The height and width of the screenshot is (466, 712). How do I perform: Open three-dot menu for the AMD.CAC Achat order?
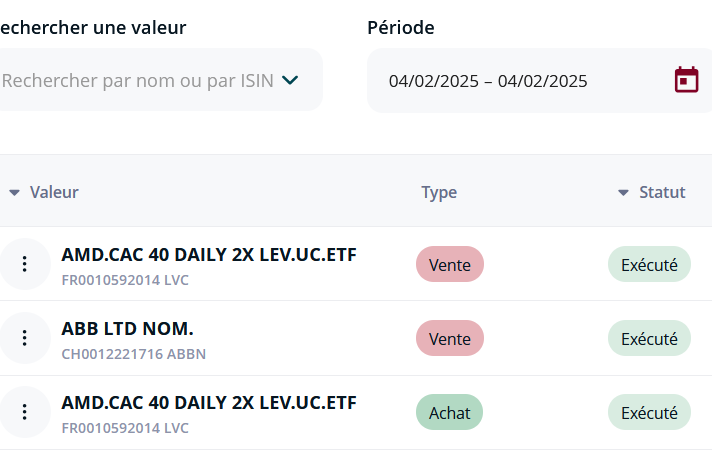(25, 412)
